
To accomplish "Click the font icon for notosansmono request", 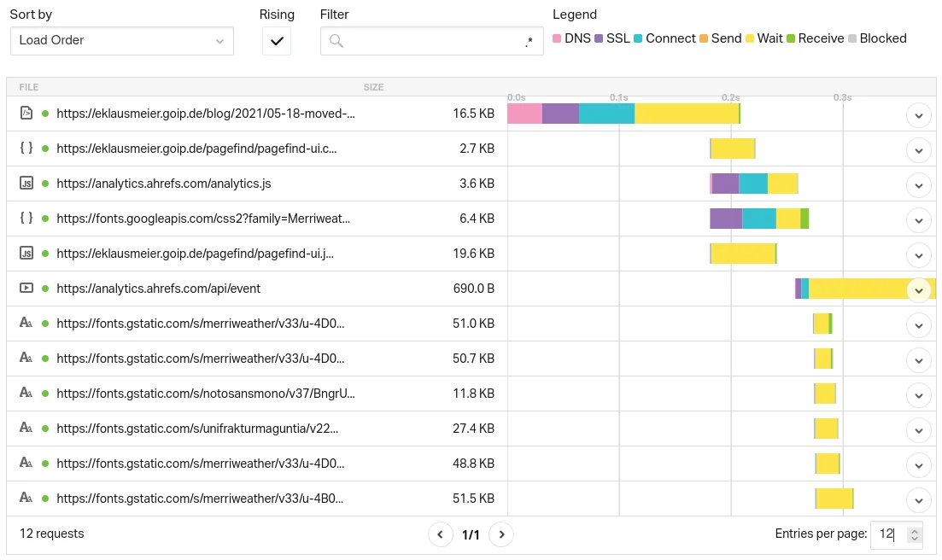I will pyautogui.click(x=26, y=394).
